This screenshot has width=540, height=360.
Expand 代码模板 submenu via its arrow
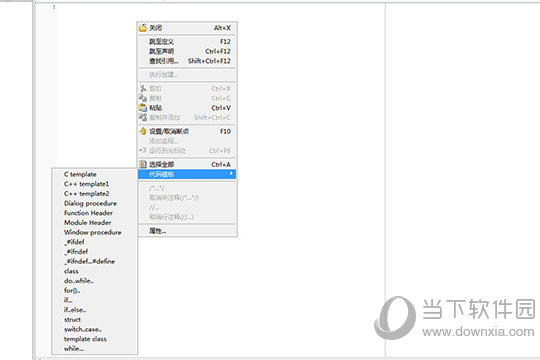[x=231, y=173]
